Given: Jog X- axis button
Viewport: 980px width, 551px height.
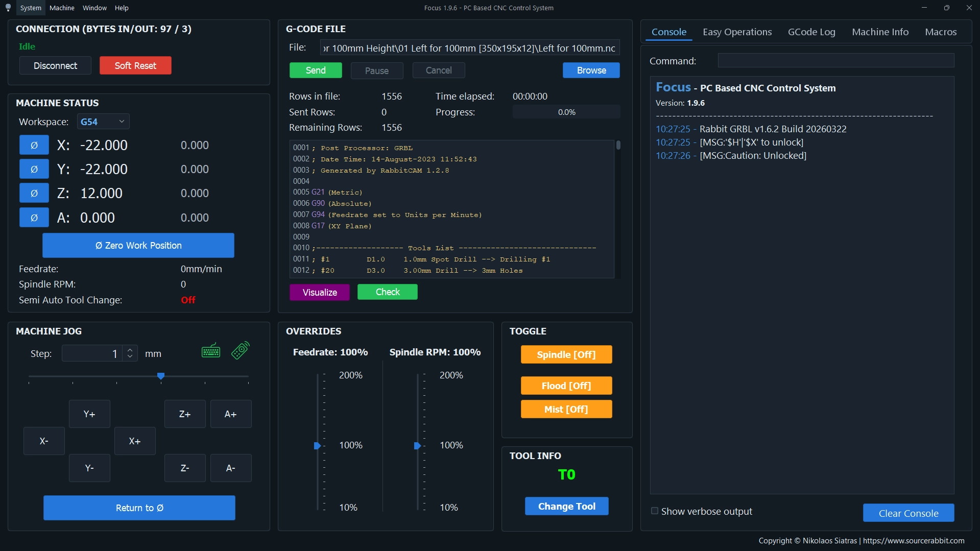Looking at the screenshot, I should [x=44, y=441].
